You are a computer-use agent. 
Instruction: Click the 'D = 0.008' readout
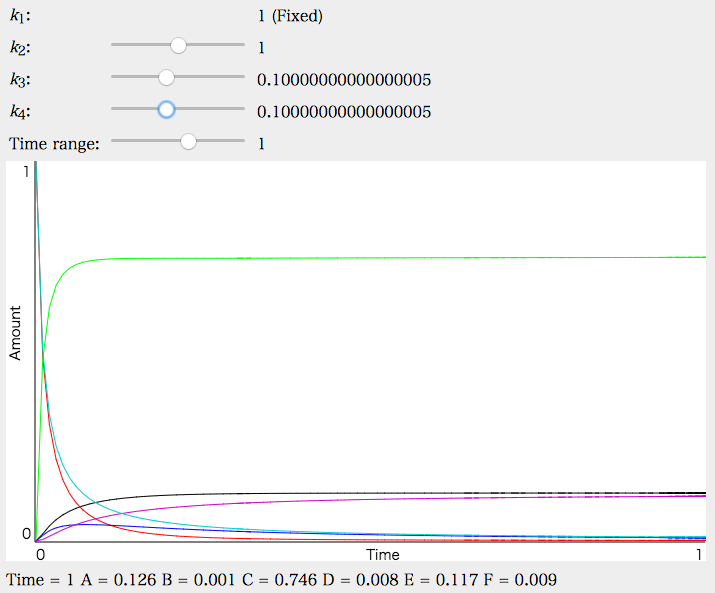point(360,580)
